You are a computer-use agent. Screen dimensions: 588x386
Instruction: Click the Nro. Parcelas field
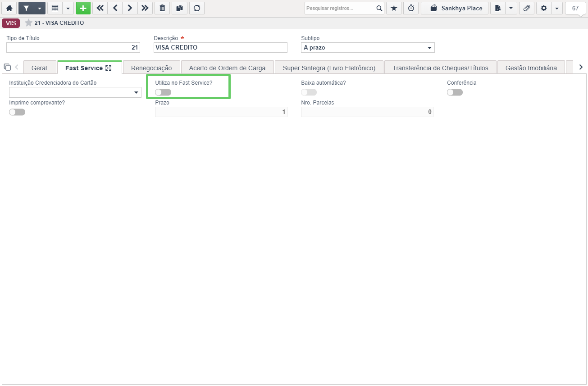coord(367,112)
